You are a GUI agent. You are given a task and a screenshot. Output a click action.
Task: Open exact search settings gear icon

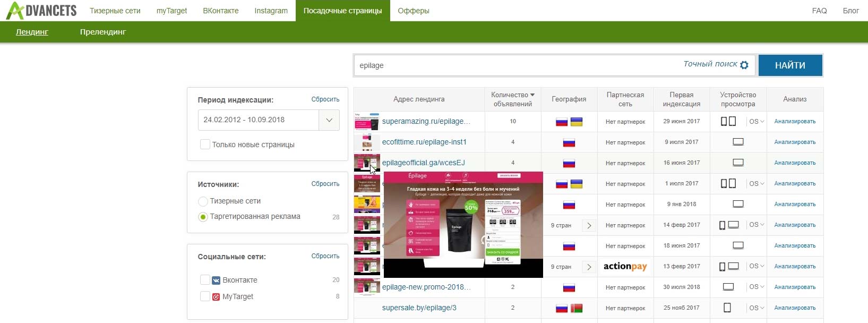(x=744, y=65)
